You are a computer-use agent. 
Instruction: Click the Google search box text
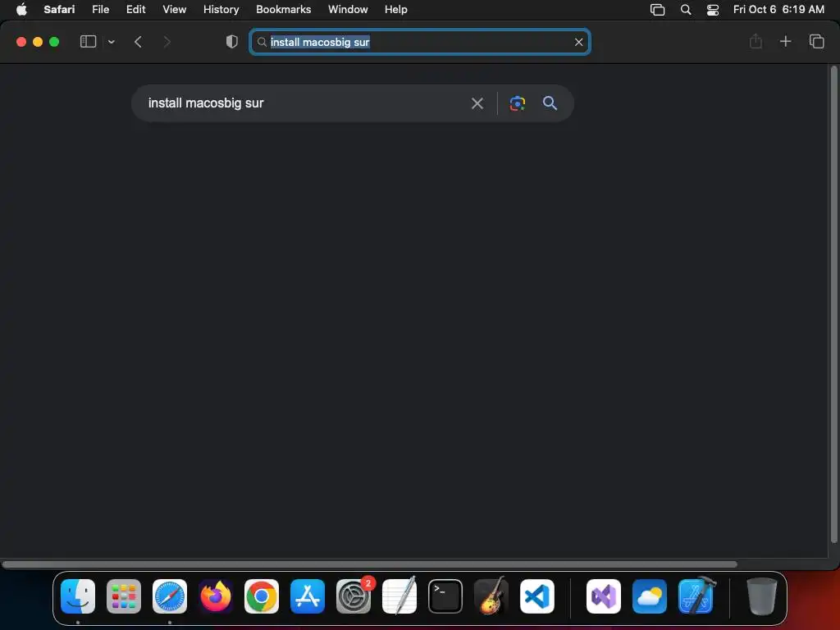[206, 103]
